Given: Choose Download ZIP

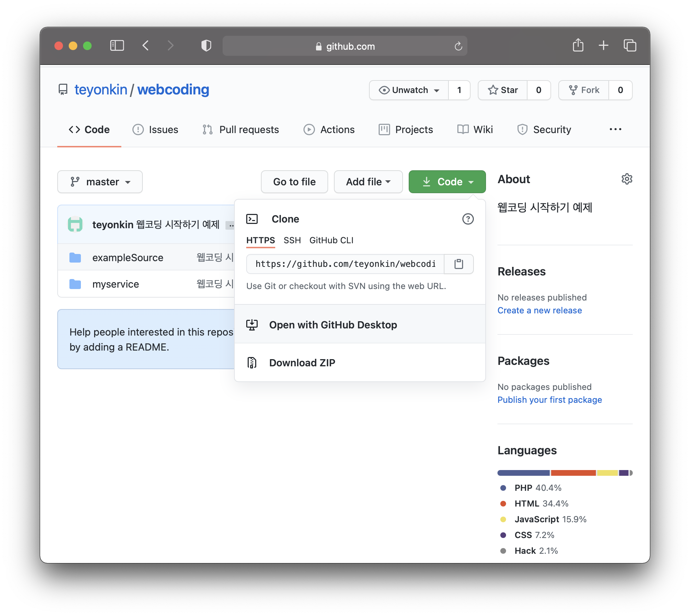Looking at the screenshot, I should (360, 362).
